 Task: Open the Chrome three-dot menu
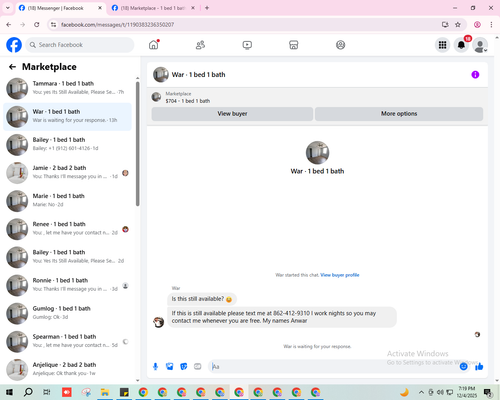coord(491,25)
